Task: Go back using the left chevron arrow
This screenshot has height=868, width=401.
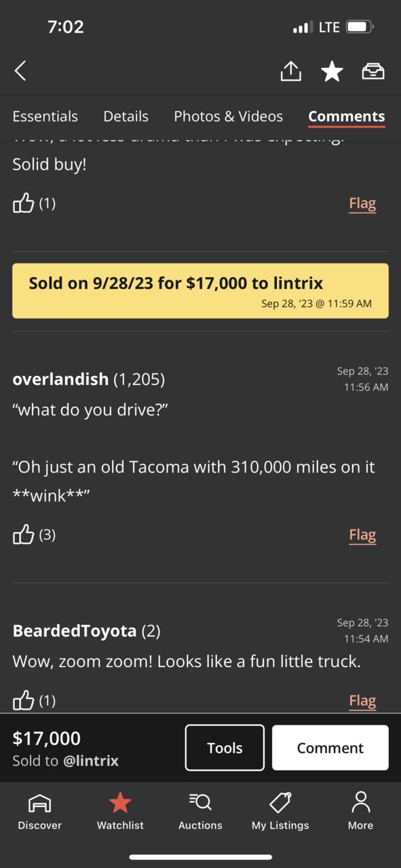Action: (x=20, y=71)
